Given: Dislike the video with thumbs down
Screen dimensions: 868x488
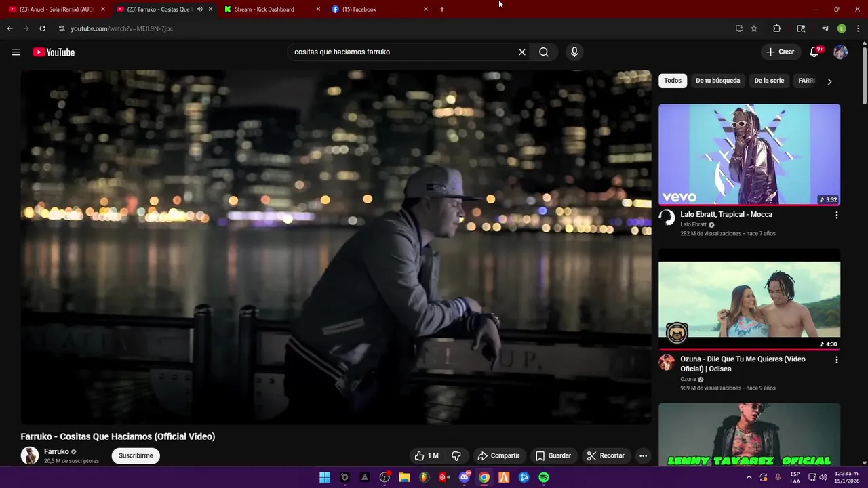Looking at the screenshot, I should click(456, 455).
